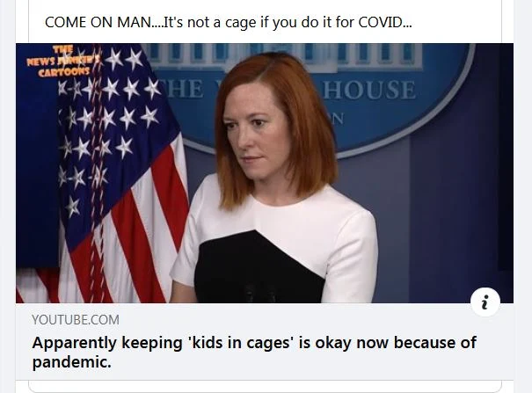Click the word pandemic in the link title
The image size is (532, 393).
[x=71, y=362]
